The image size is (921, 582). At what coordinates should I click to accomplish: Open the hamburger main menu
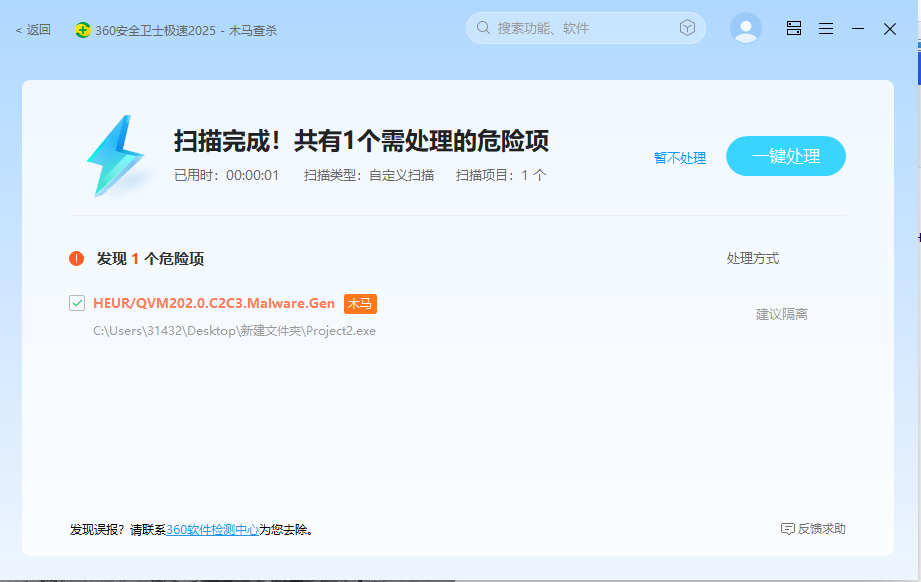tap(826, 29)
